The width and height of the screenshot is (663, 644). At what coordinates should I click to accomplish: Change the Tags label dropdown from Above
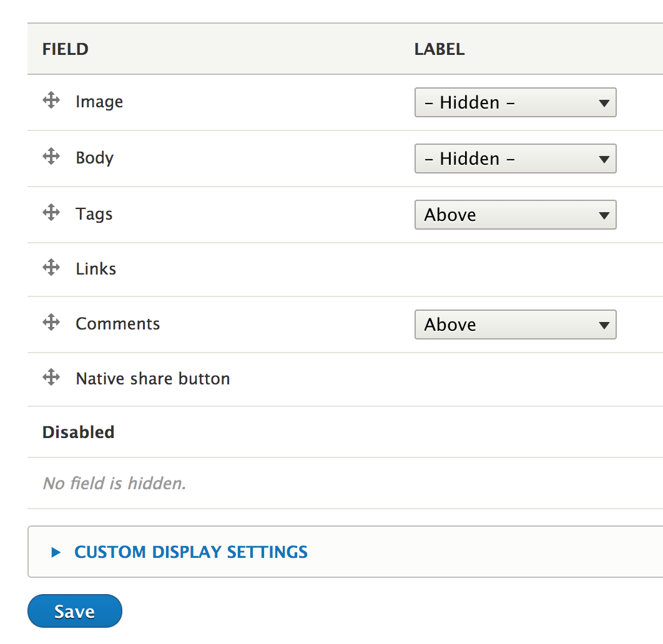pos(515,215)
